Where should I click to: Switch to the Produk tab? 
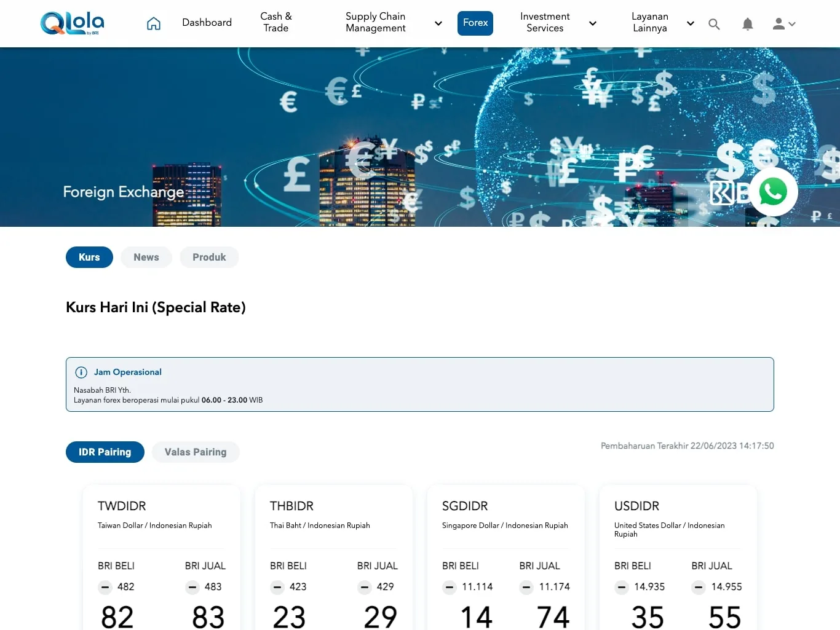209,258
